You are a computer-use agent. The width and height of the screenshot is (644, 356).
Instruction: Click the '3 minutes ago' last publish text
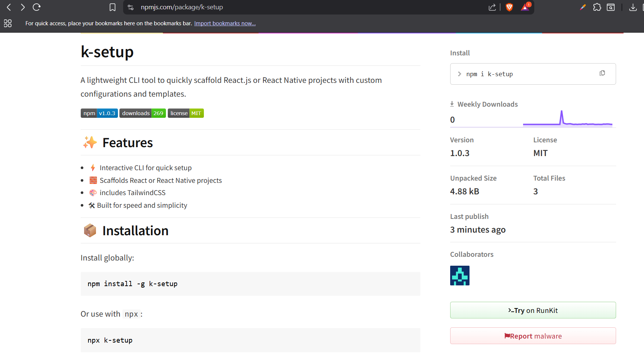pos(478,230)
